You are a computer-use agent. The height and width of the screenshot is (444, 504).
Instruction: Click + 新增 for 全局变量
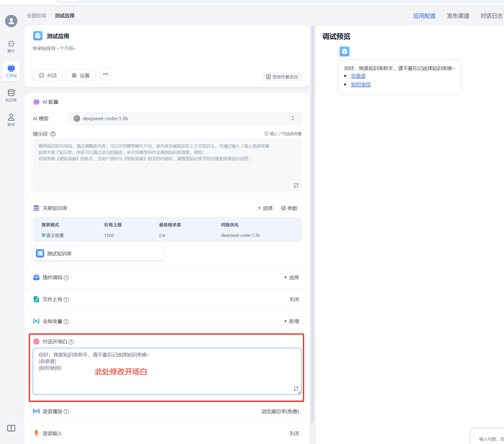click(x=291, y=321)
